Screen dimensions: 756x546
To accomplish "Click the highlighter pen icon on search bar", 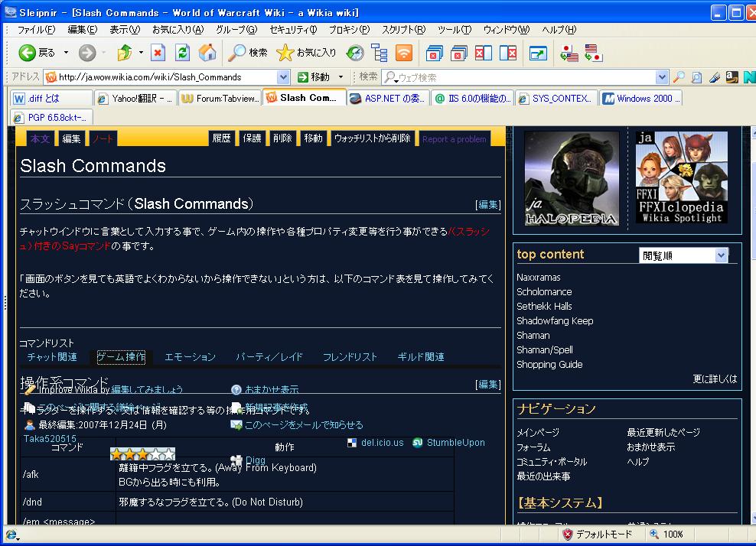I will coord(715,77).
